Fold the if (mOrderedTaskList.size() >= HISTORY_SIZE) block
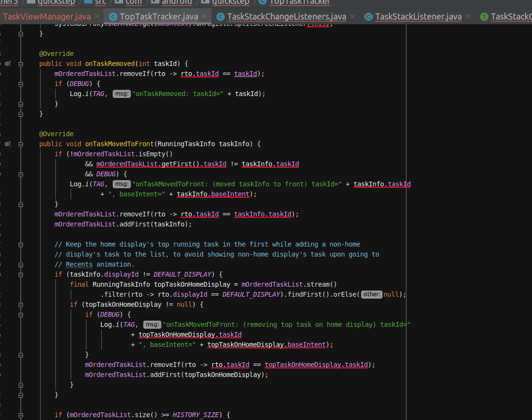This screenshot has width=532, height=420. click(x=21, y=415)
